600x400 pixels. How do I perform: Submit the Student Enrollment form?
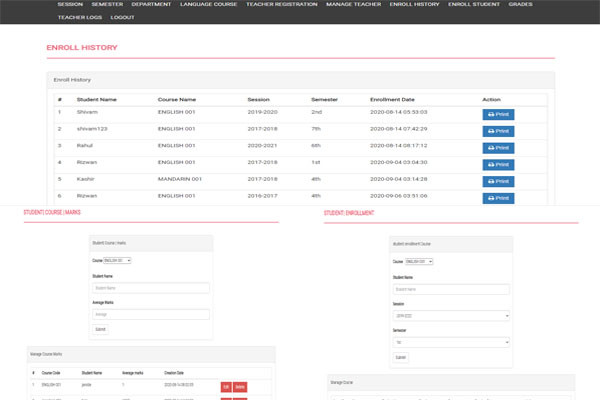pyautogui.click(x=401, y=357)
